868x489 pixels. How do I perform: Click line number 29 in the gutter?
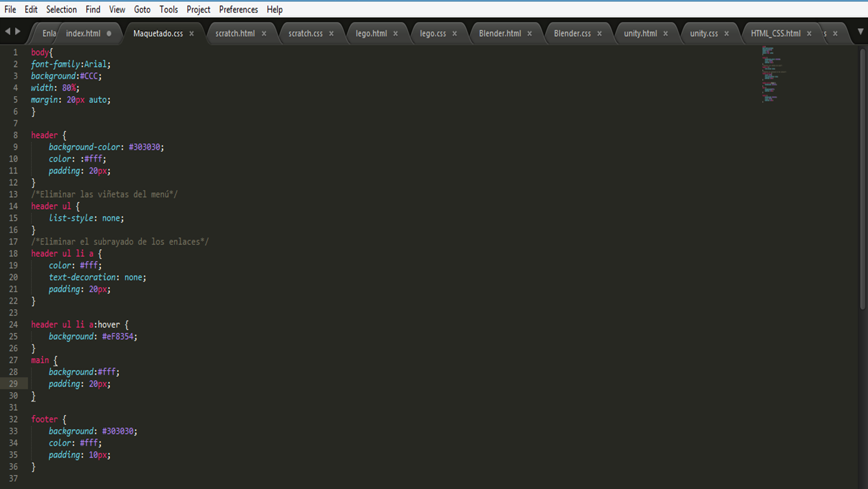(x=13, y=384)
